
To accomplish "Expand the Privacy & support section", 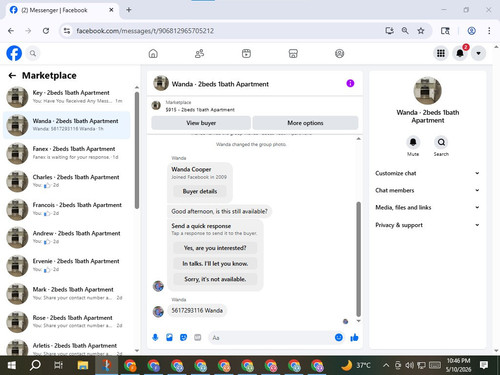I will [x=428, y=225].
